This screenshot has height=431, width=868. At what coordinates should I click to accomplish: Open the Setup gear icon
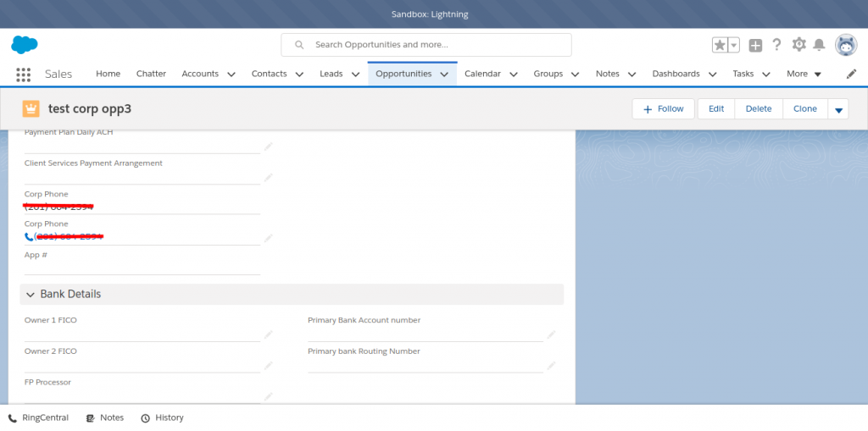[x=798, y=45]
